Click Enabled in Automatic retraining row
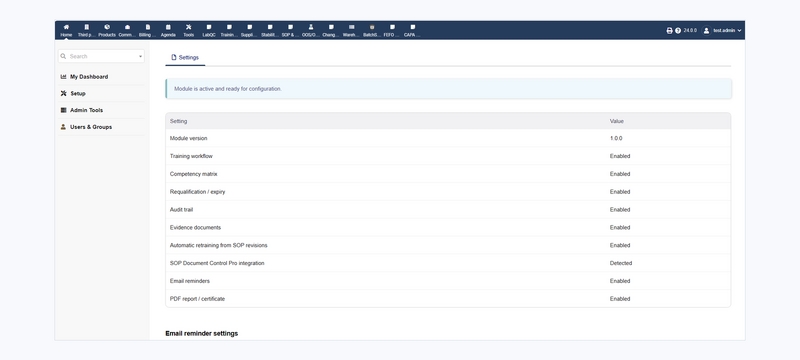 coord(620,245)
